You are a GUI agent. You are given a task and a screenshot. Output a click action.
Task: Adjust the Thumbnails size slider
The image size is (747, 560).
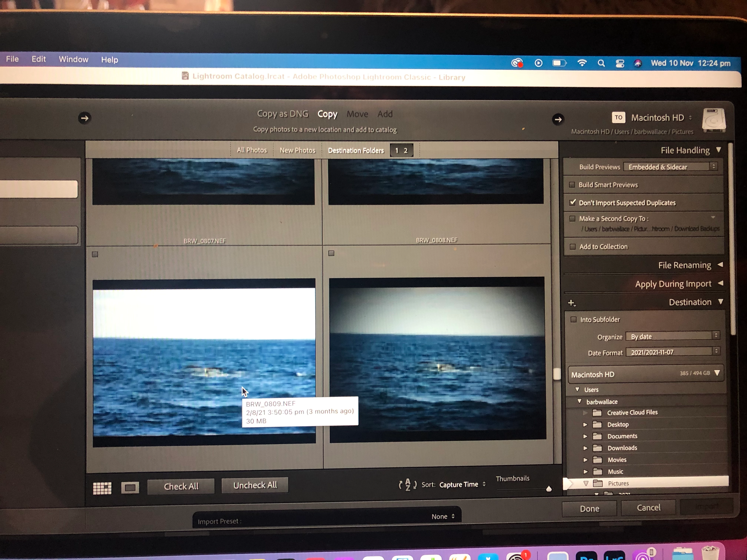(549, 489)
